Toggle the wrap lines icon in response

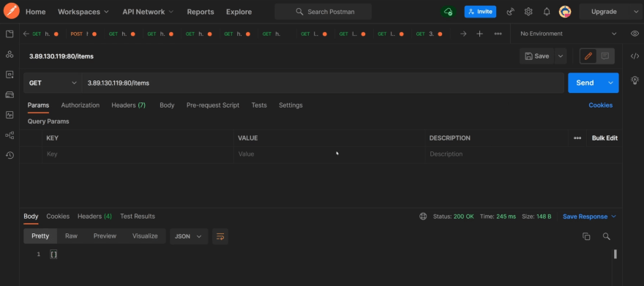[220, 236]
